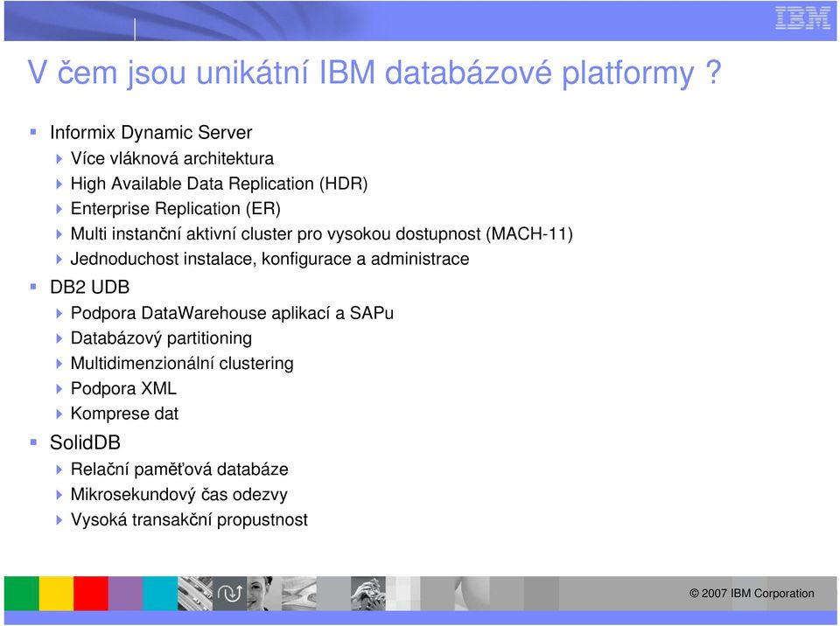Click "High Available Data Replication (HDR)" line

[219, 184]
